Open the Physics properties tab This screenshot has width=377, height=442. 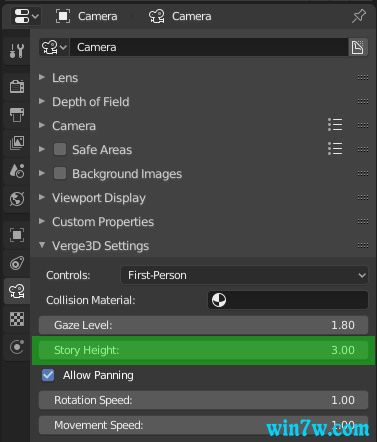coord(17,347)
